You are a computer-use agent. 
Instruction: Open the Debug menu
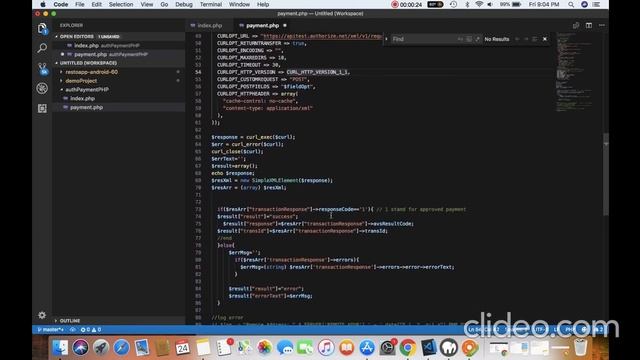[184, 4]
